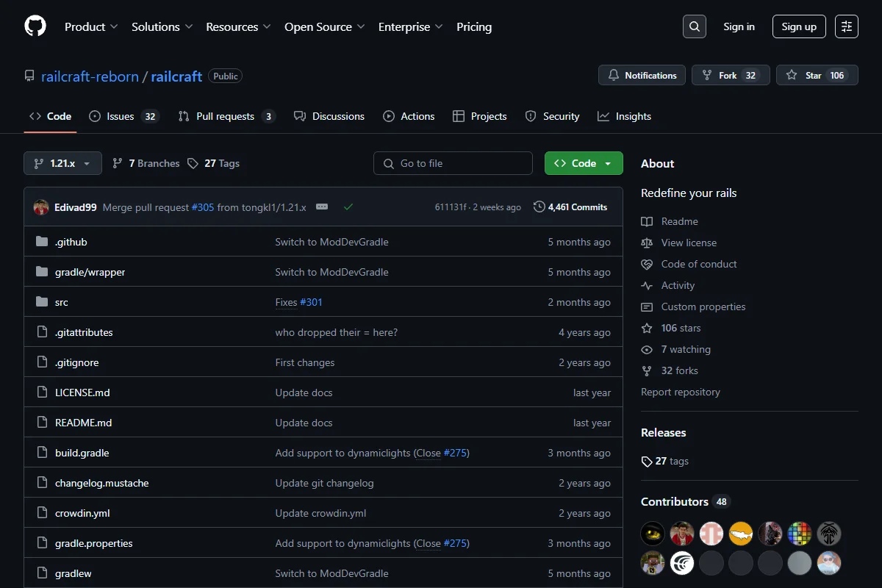882x588 pixels.
Task: Toggle Notifications for this repository
Action: coord(642,75)
